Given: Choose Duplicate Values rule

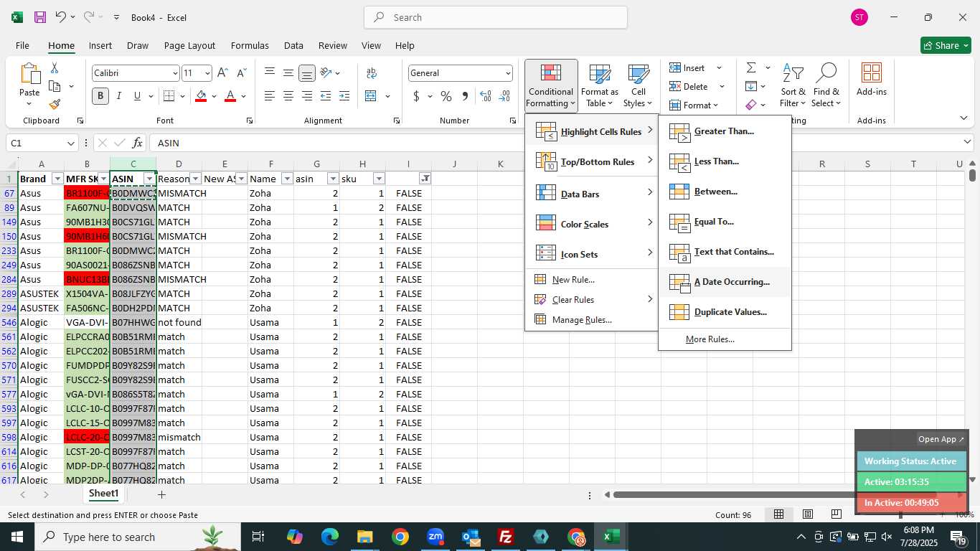Looking at the screenshot, I should click(x=725, y=312).
